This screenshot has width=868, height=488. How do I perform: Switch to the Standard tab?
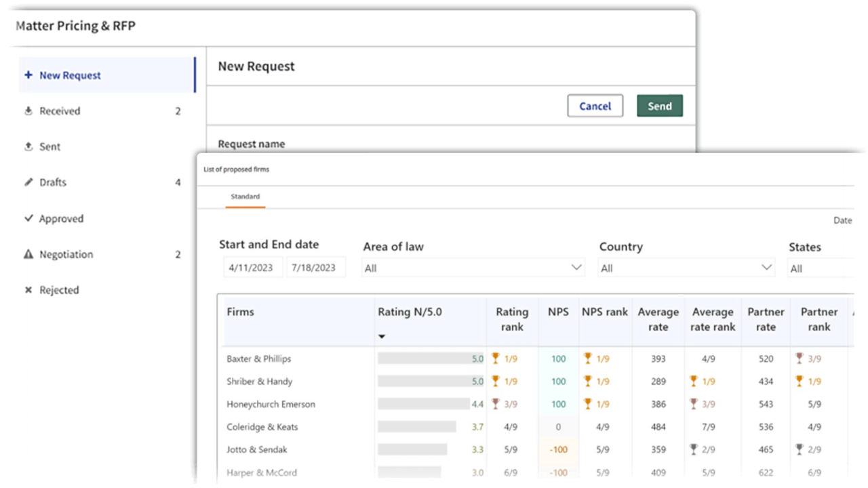(245, 197)
